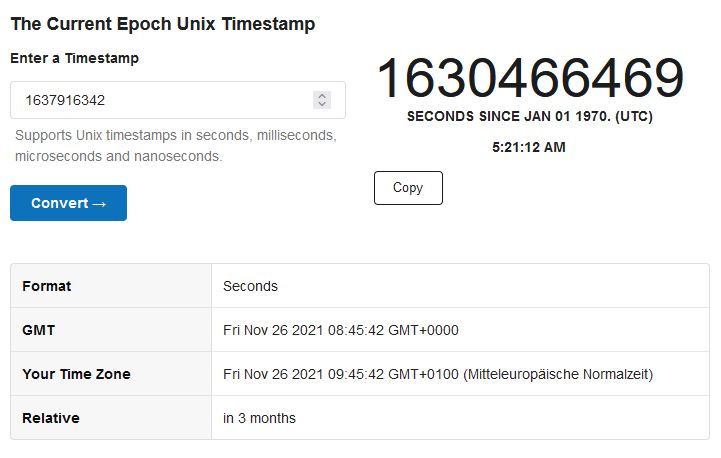721x458 pixels.
Task: Click the GMT+0100 local time value
Action: [x=438, y=374]
